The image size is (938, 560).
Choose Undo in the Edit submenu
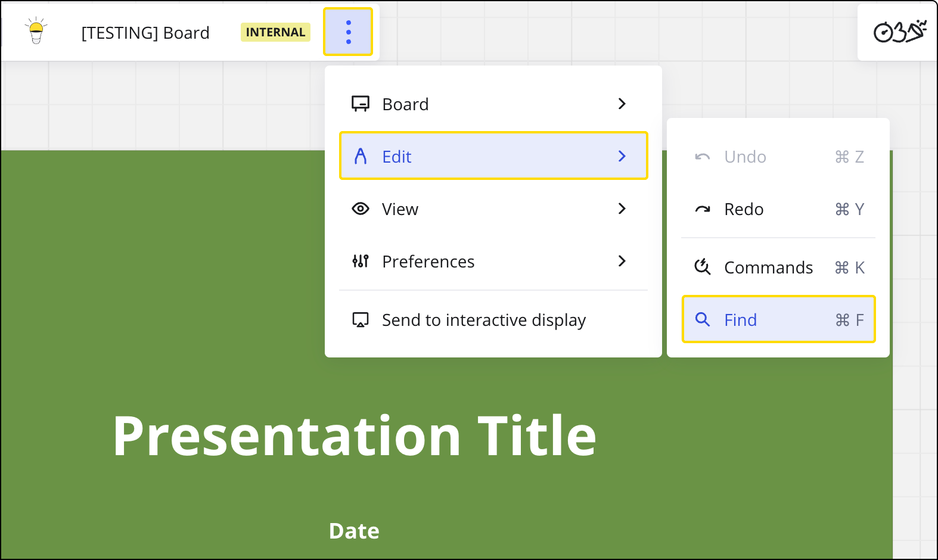[x=745, y=157]
